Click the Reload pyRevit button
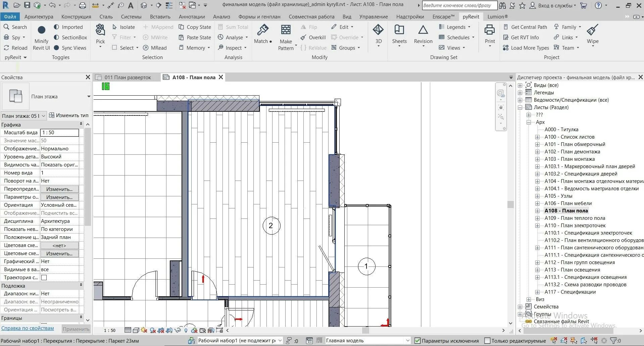The width and height of the screenshot is (644, 346). tap(15, 48)
